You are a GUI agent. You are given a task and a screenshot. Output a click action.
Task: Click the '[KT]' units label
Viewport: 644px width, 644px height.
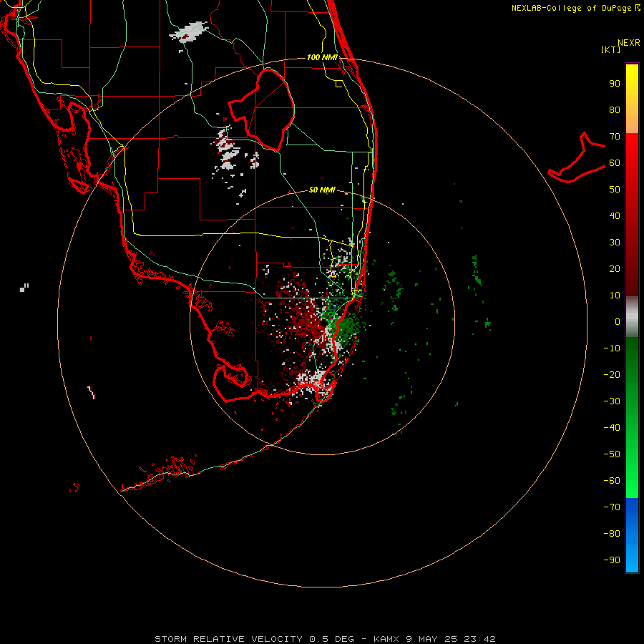tap(611, 49)
